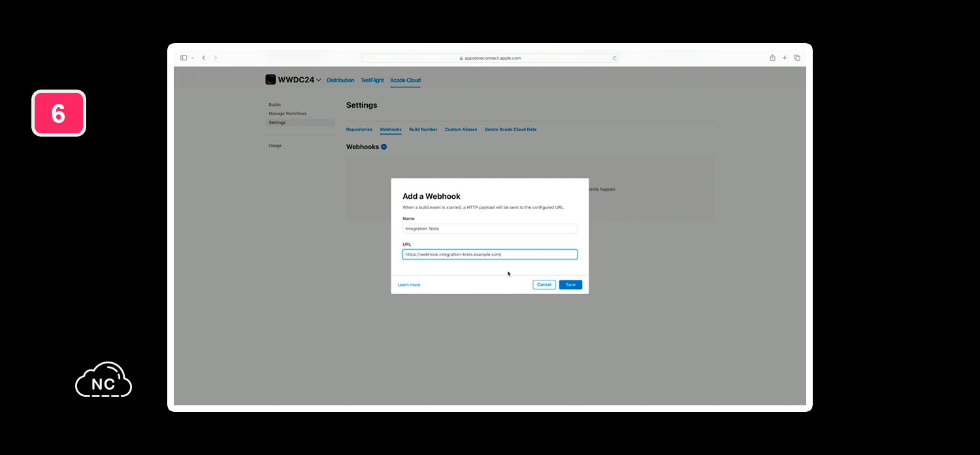Click the Settings page heading

click(361, 105)
